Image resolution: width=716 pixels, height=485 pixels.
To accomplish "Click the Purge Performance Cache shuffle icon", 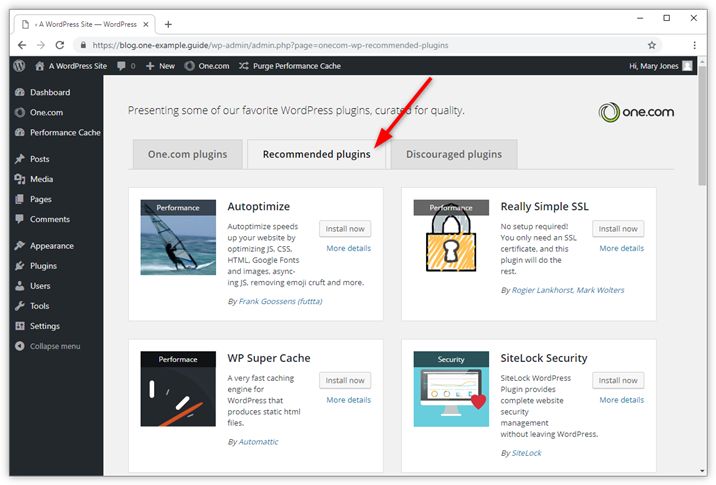I will (x=243, y=66).
